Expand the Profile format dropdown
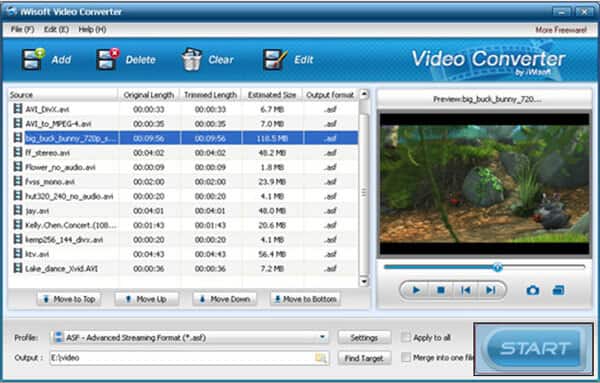 tap(323, 337)
